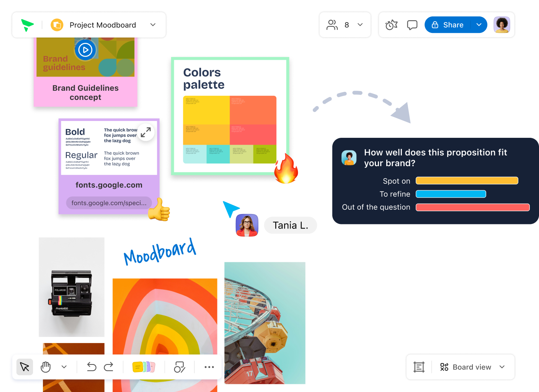
Task: Click the Project Moodboard title
Action: click(x=103, y=25)
